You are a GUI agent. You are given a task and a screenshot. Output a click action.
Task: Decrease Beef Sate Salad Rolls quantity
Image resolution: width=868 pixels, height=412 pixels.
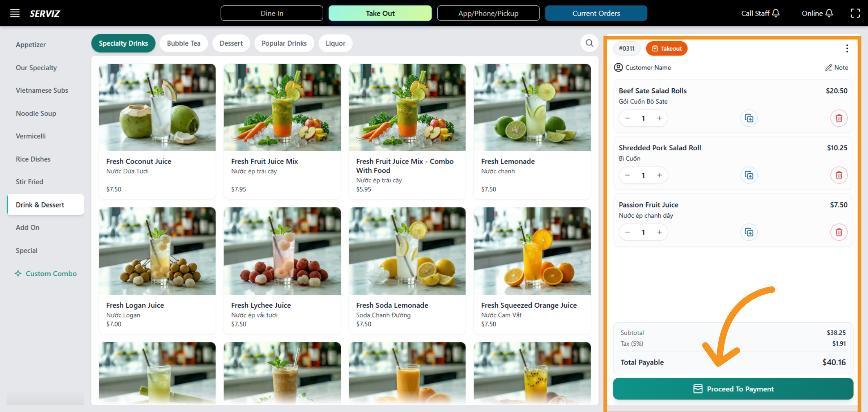(x=627, y=118)
